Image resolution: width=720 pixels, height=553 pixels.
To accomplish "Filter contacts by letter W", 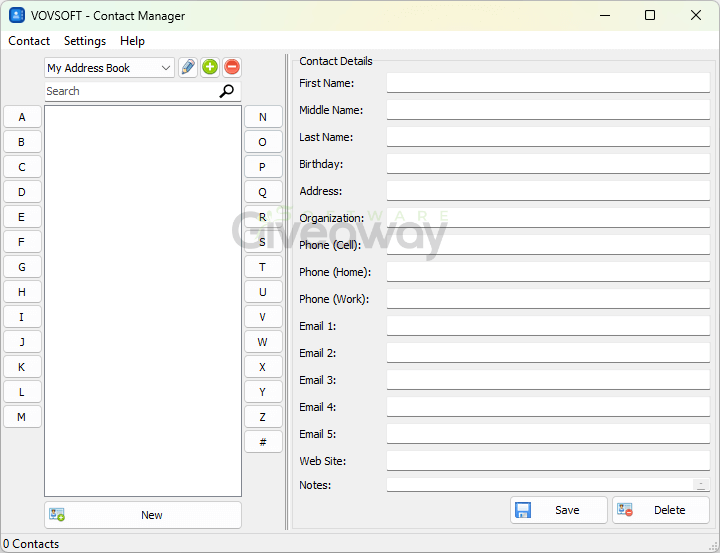I will tap(263, 342).
